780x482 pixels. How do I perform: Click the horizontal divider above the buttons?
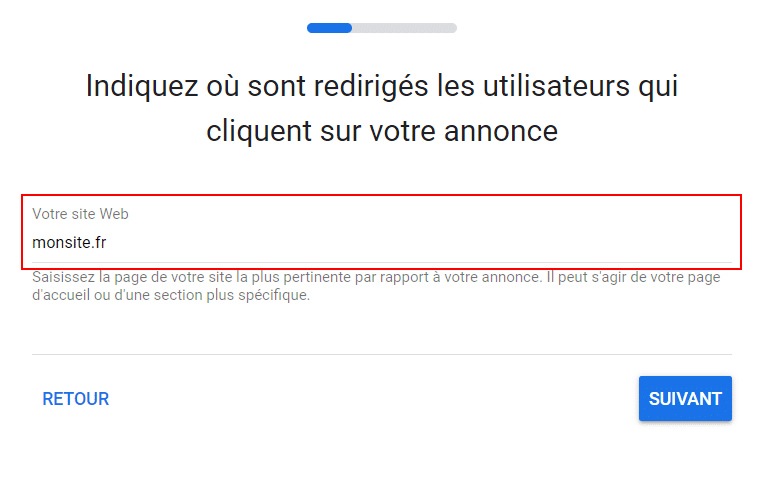point(381,354)
